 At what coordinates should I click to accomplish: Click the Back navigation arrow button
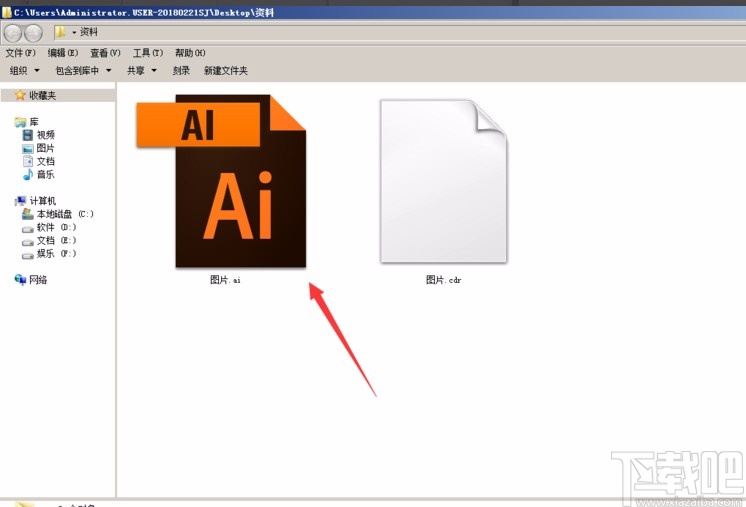(13, 33)
